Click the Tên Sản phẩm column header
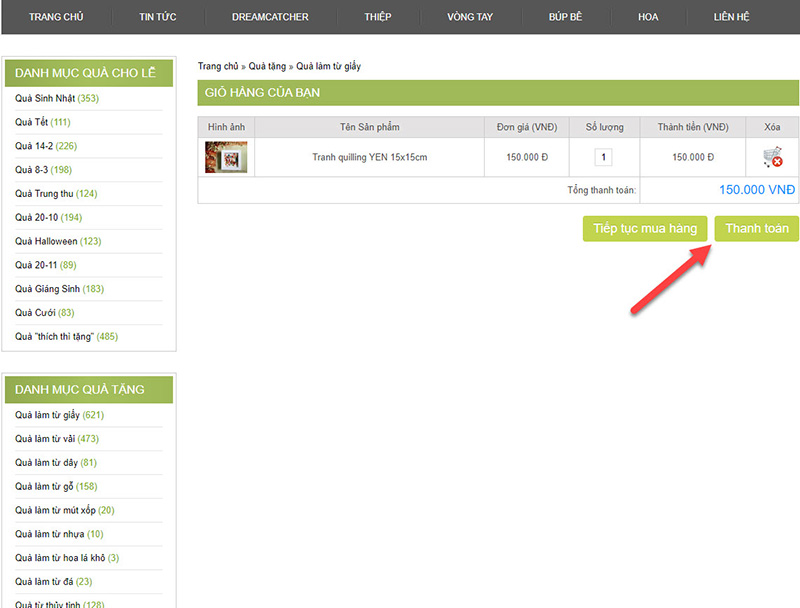Image resolution: width=800 pixels, height=608 pixels. 369,127
